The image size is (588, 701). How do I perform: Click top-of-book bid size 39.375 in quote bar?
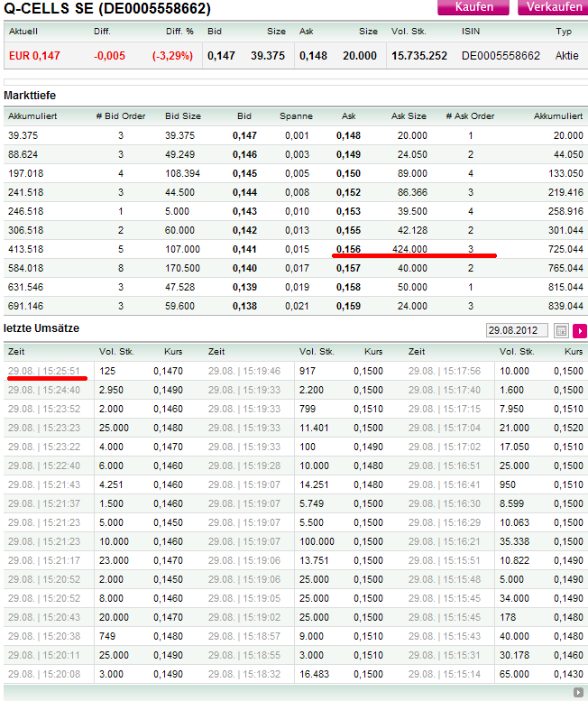point(268,56)
